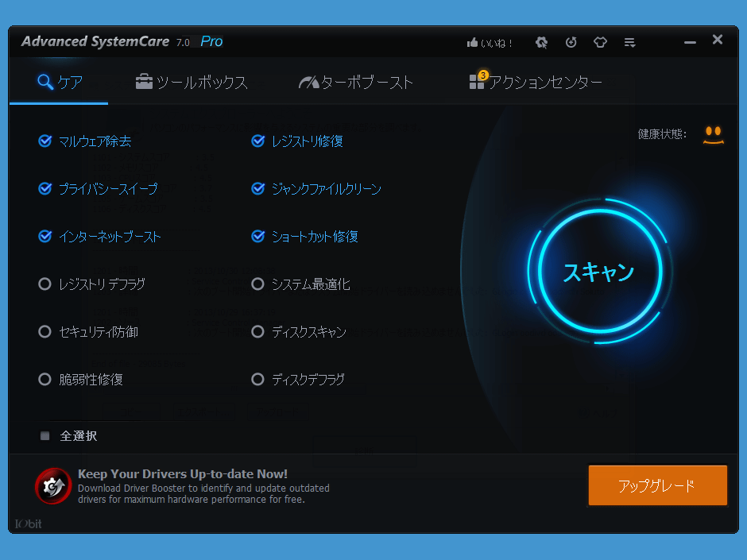Image resolution: width=747 pixels, height=560 pixels.
Task: Click Keep Your Drivers Up-to-date Now! headline
Action: pyautogui.click(x=183, y=473)
